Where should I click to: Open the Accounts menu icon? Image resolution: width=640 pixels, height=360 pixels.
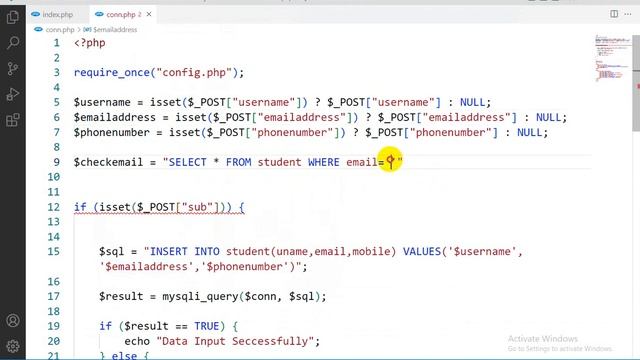pos(13,320)
